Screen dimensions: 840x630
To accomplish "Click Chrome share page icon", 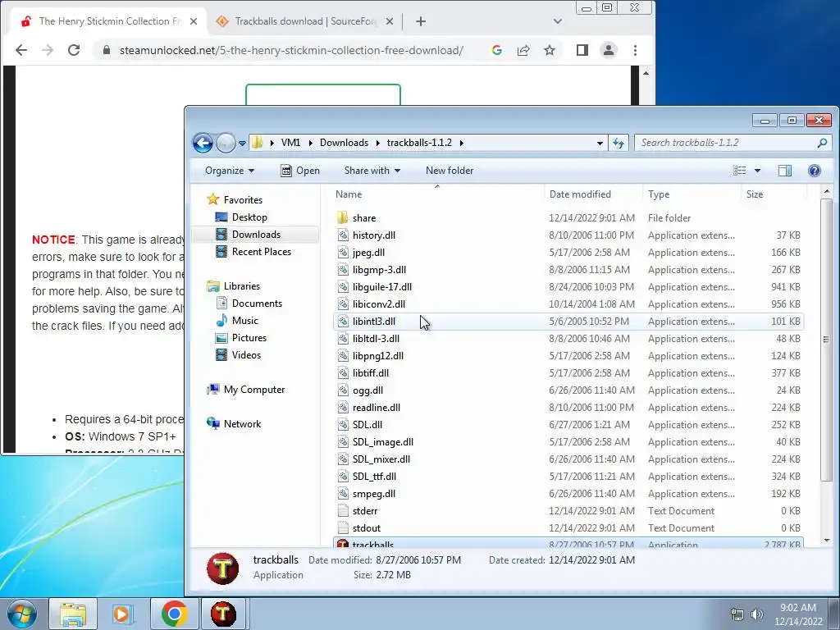I will click(523, 50).
